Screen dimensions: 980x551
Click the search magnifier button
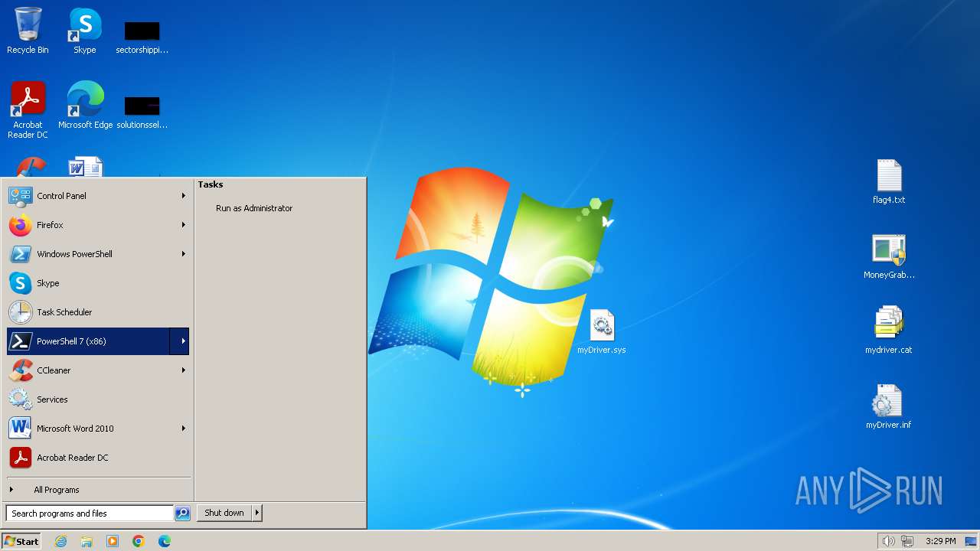click(182, 514)
